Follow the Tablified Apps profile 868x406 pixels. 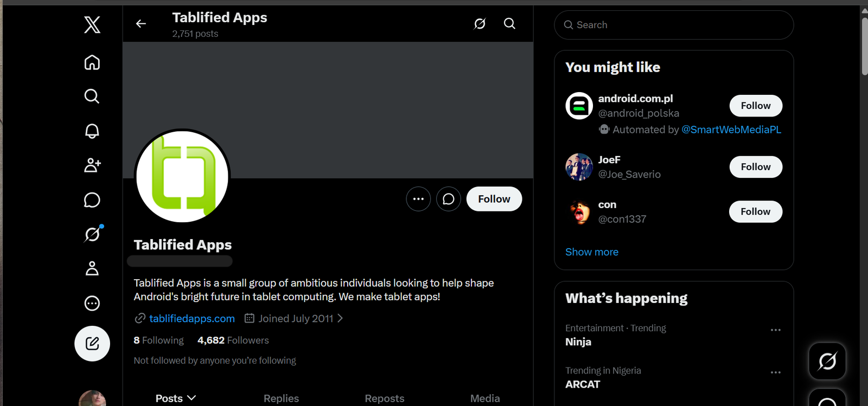(494, 199)
